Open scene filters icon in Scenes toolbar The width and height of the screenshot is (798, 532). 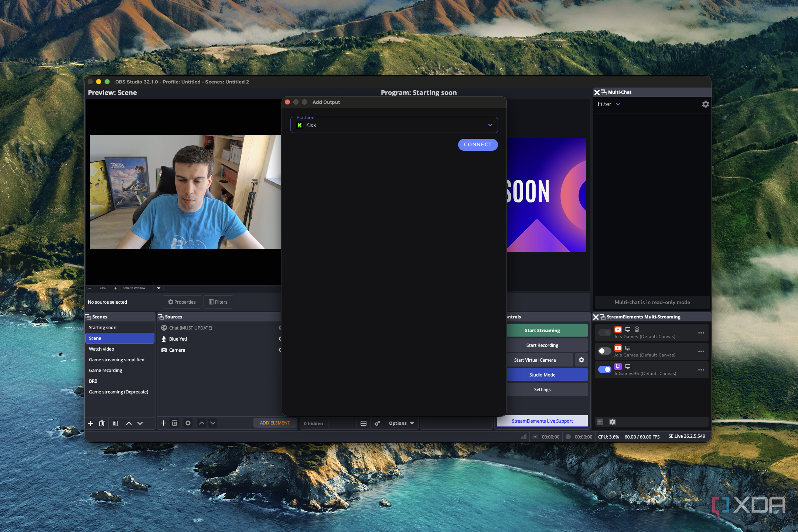(x=115, y=423)
